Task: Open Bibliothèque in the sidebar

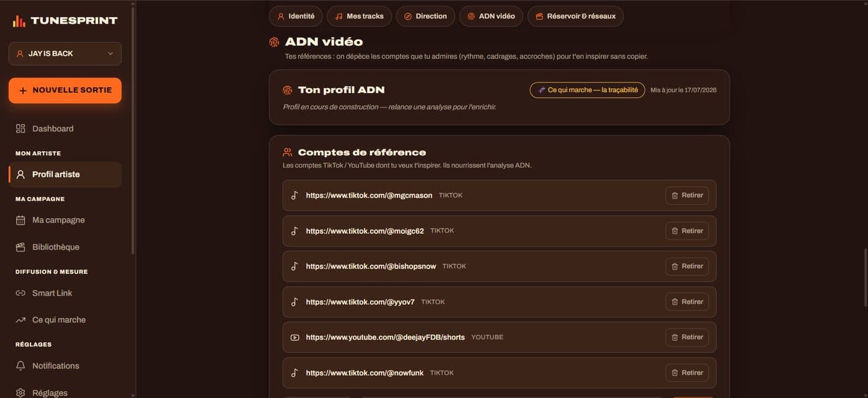Action: [65, 247]
